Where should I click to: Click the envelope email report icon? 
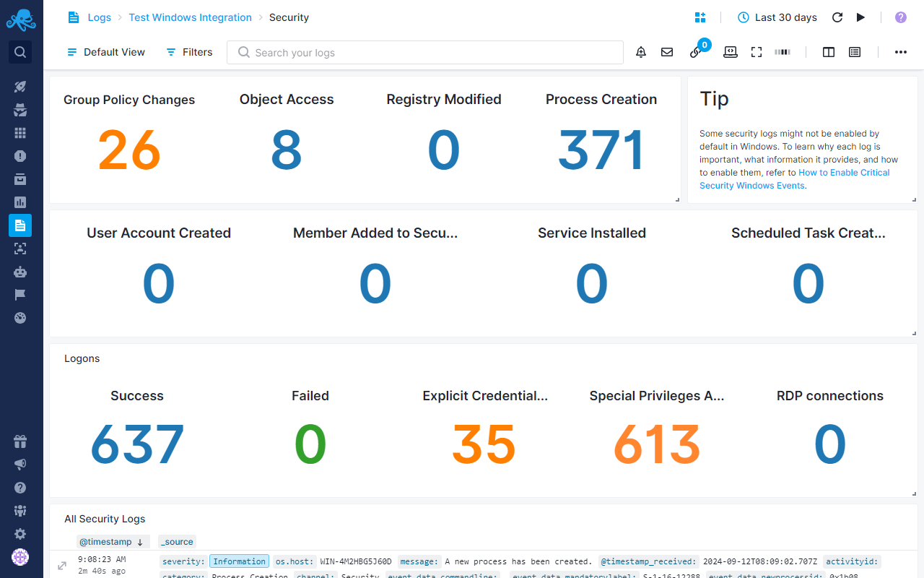pyautogui.click(x=667, y=52)
